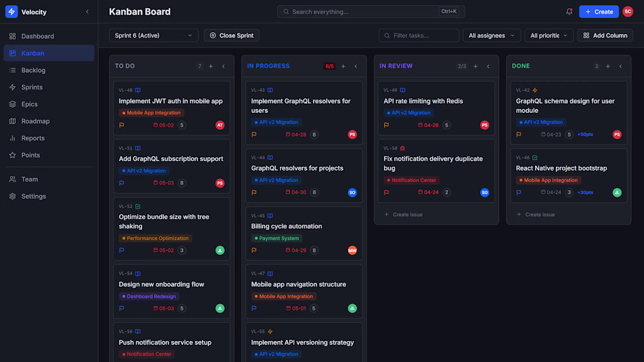This screenshot has width=644, height=362.
Task: Collapse the In Review column
Action: click(x=488, y=66)
